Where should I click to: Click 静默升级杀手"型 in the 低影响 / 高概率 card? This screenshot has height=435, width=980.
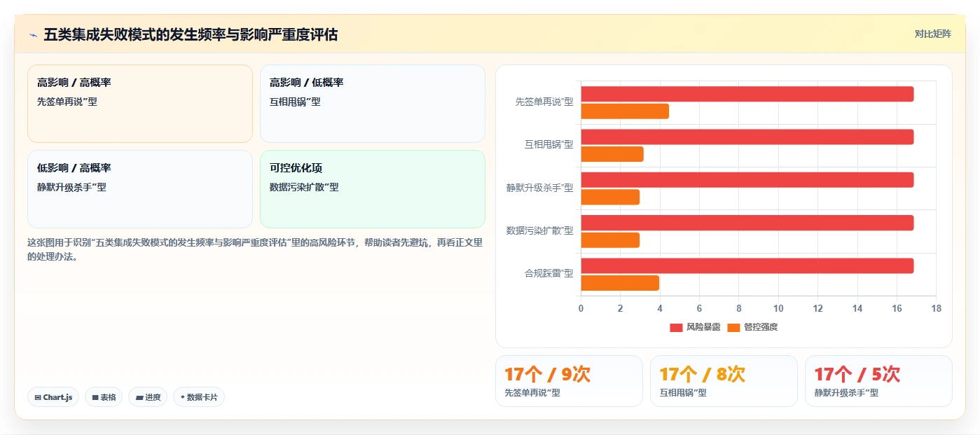pyautogui.click(x=71, y=187)
